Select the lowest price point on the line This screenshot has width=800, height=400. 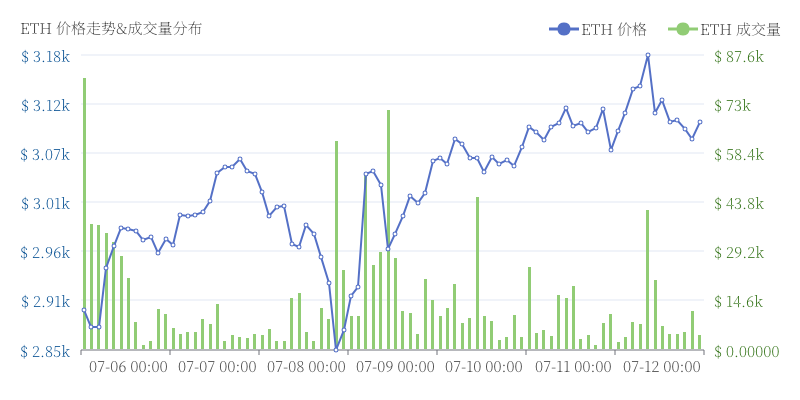pyautogui.click(x=336, y=350)
